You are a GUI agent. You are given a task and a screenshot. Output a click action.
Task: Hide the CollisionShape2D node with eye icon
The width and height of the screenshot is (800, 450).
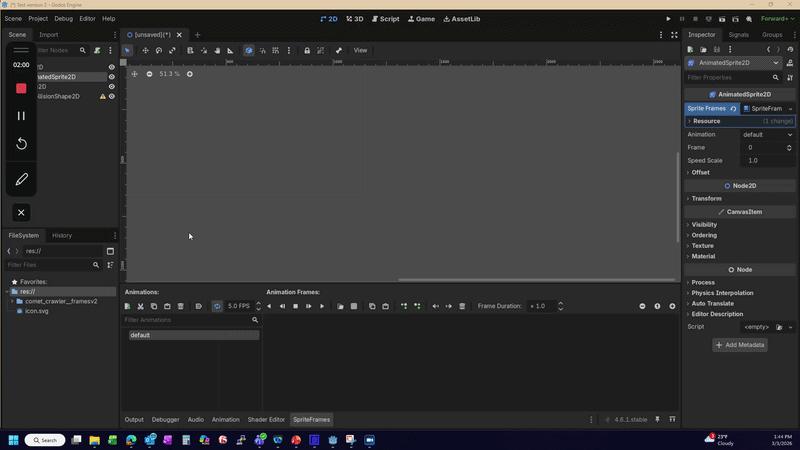coord(112,97)
